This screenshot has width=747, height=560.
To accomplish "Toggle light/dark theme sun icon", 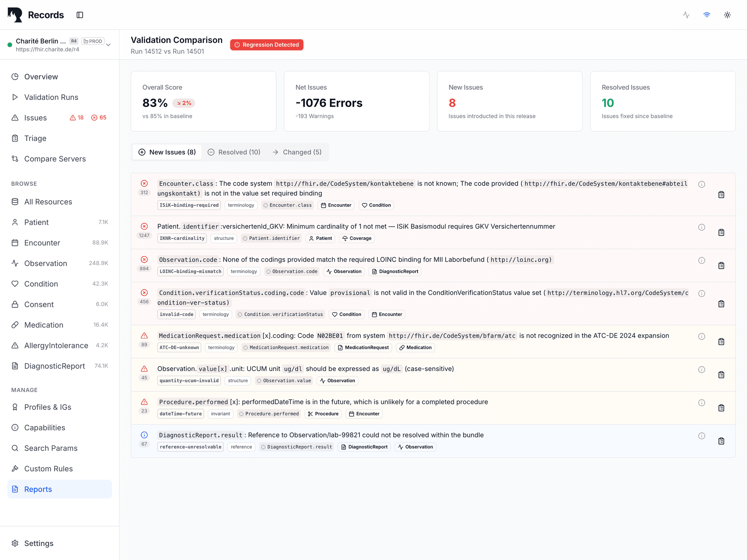I will coord(727,15).
